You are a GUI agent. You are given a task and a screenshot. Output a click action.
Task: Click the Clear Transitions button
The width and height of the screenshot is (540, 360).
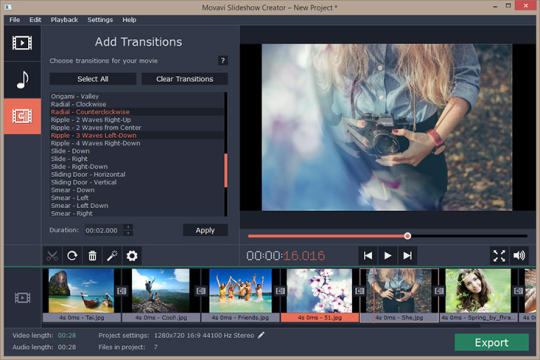click(x=185, y=79)
